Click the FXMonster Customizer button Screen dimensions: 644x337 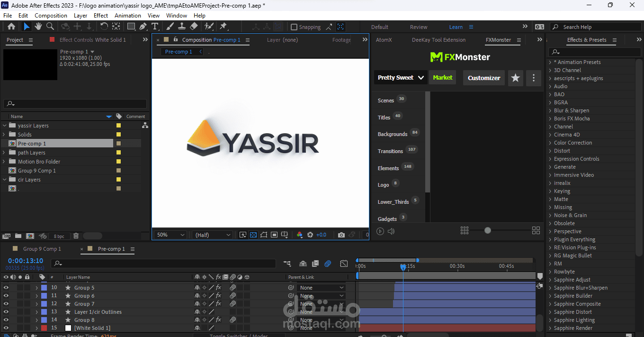coord(484,78)
